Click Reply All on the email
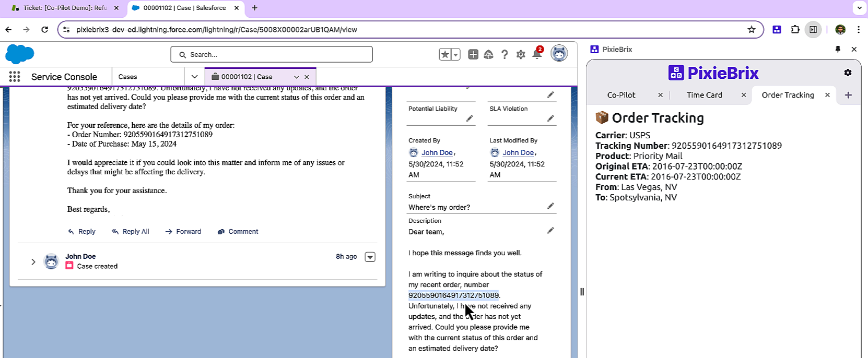Viewport: 868px width, 358px height. pos(131,232)
